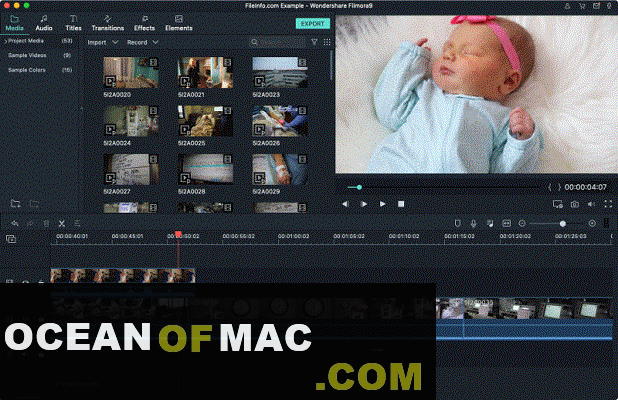618x400 pixels.
Task: Select the 5I2A0024 clip thumbnail
Action: coord(131,121)
